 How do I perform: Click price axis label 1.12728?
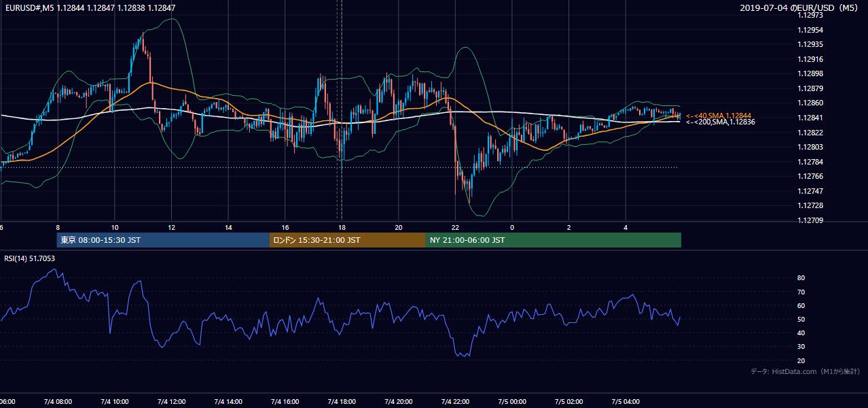coord(810,206)
